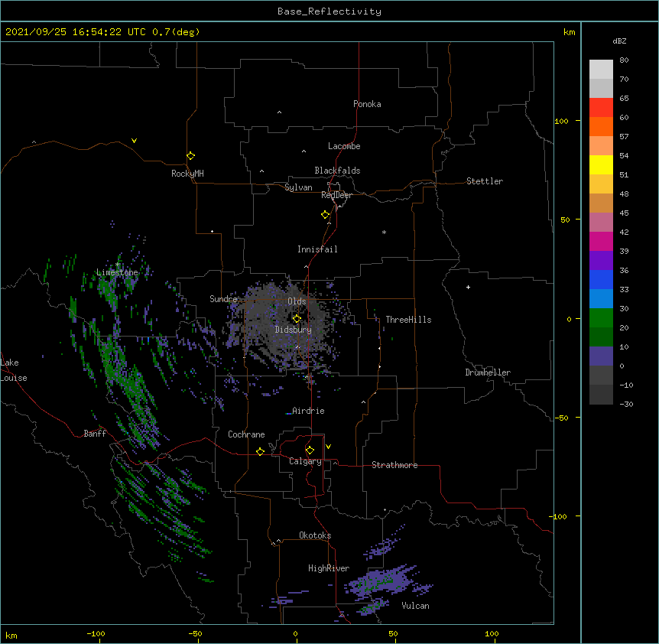The height and width of the screenshot is (644, 659).
Task: Select the 80 dBZ color swatch
Action: [601, 69]
